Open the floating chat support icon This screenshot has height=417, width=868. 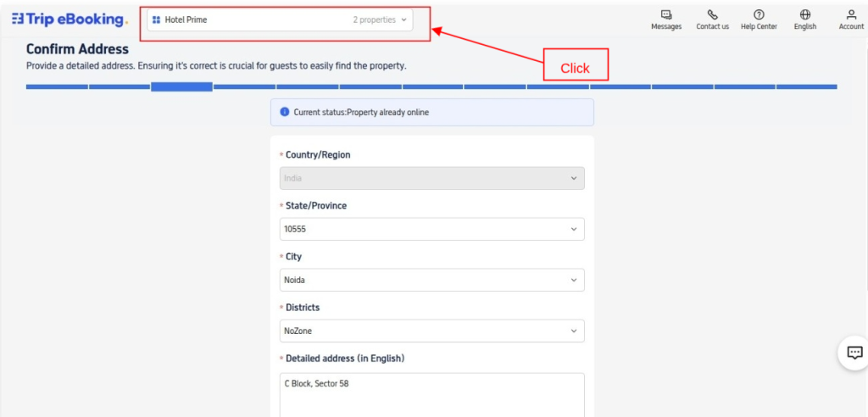(x=854, y=353)
